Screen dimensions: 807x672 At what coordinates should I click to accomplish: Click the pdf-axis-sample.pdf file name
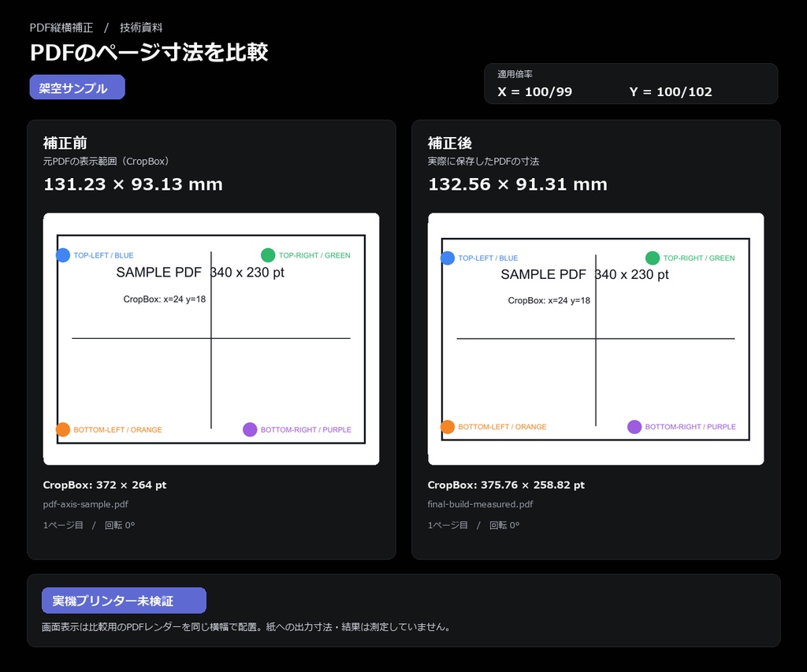85,504
